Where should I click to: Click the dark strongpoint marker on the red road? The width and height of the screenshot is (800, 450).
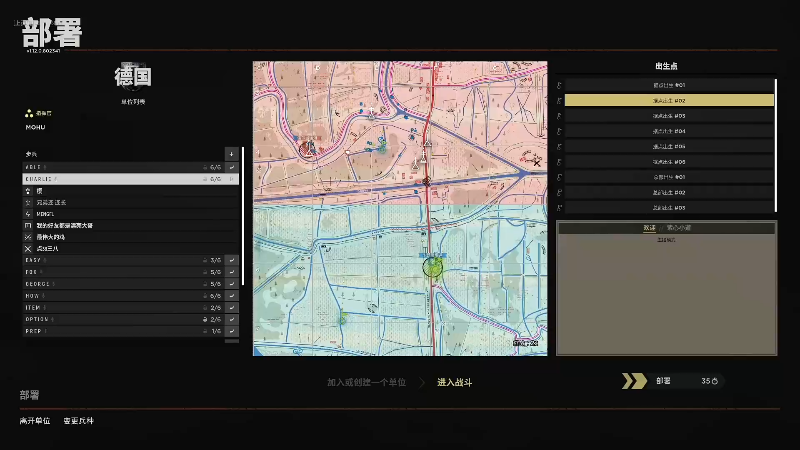(x=427, y=181)
